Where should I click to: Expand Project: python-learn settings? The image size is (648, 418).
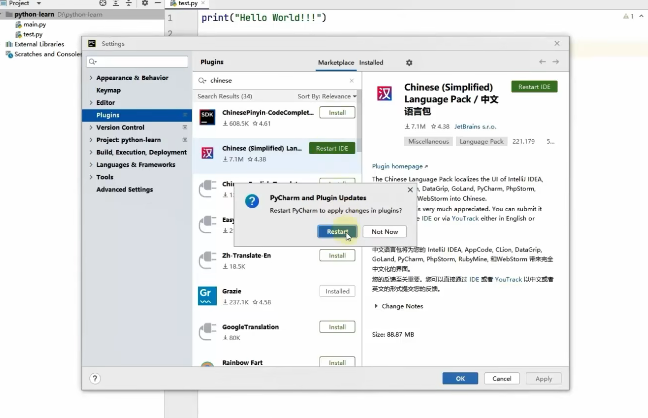tap(91, 140)
